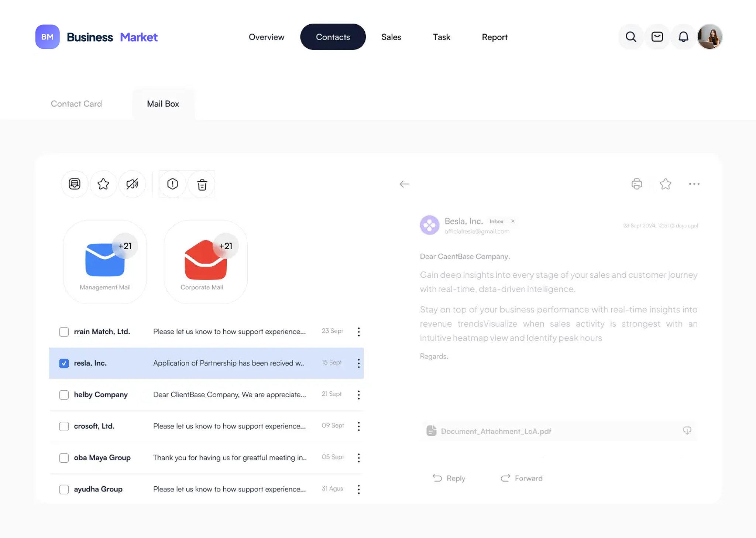
Task: Go to the Sales menu
Action: [391, 37]
